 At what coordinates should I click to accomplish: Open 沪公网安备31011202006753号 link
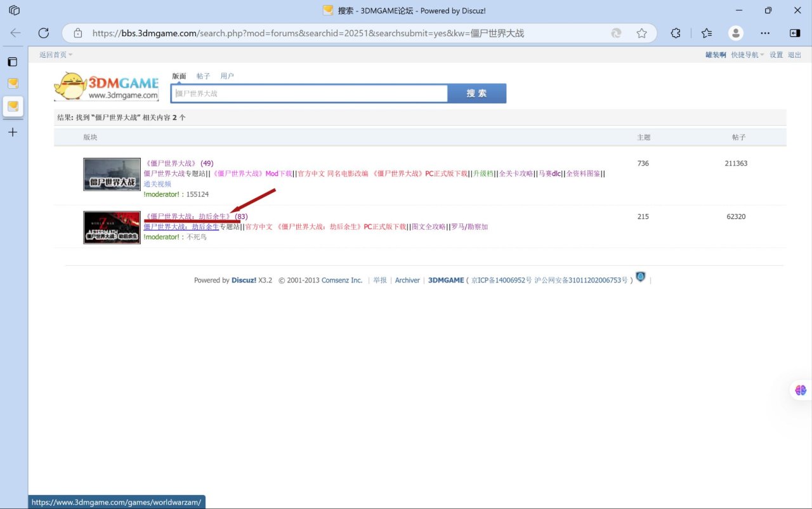pyautogui.click(x=581, y=280)
